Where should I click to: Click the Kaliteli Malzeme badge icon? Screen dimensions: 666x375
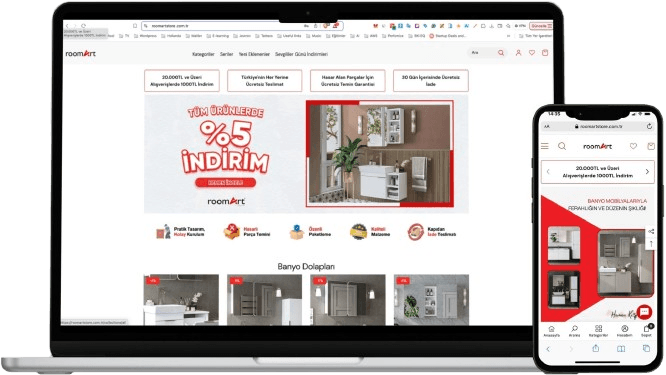click(x=358, y=232)
